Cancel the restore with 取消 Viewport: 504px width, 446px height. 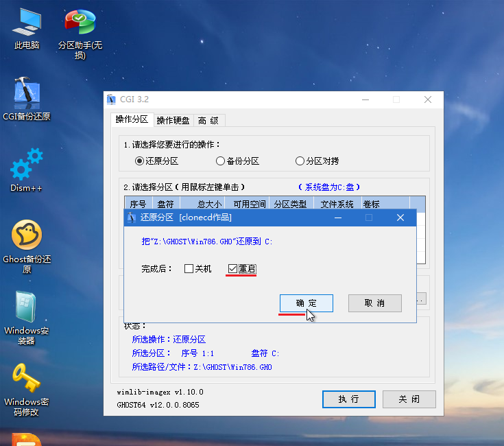[x=375, y=303]
